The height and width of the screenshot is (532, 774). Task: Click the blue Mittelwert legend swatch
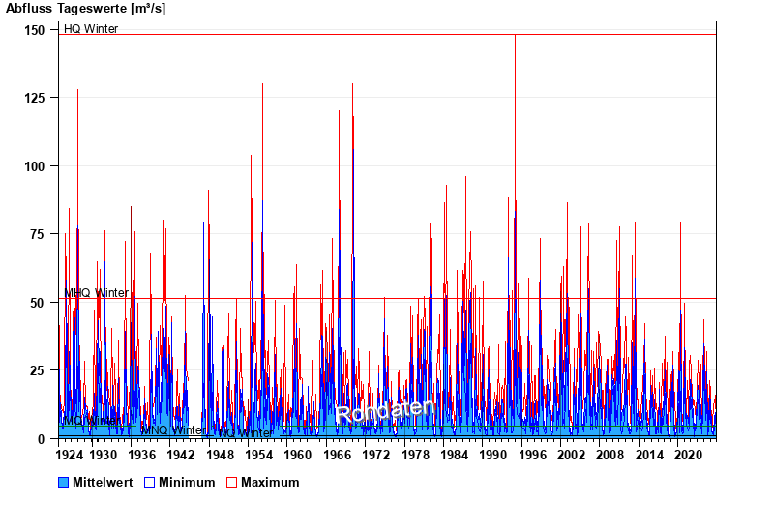click(x=64, y=482)
